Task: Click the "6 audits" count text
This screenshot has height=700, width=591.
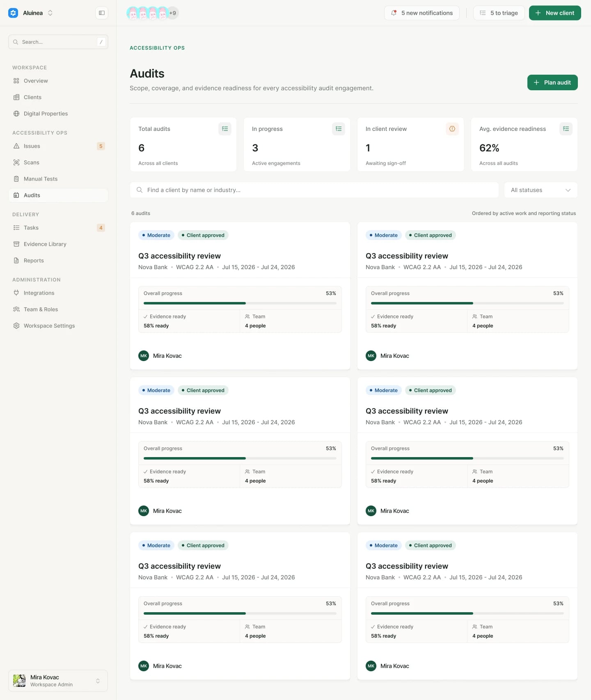Action: pyautogui.click(x=141, y=213)
